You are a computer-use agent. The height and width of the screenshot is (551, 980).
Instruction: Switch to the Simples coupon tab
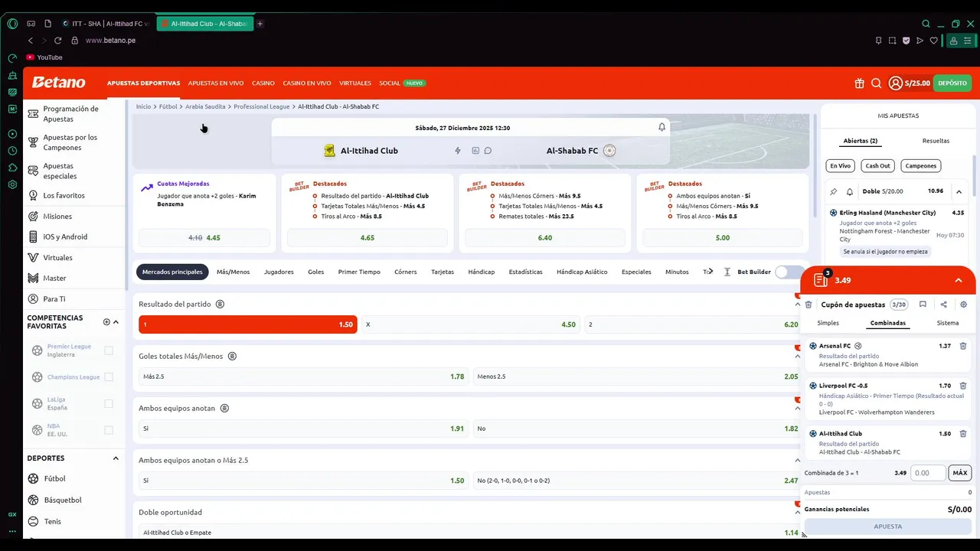[828, 323]
